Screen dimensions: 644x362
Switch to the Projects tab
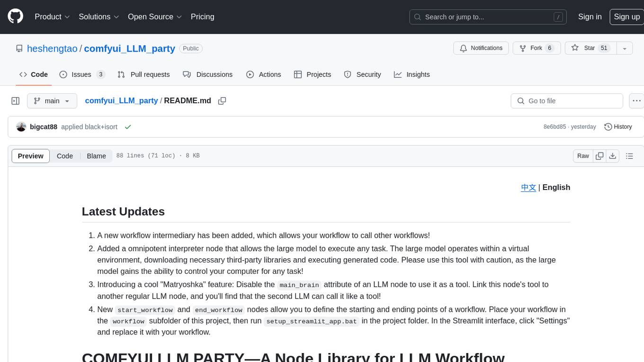click(x=312, y=74)
